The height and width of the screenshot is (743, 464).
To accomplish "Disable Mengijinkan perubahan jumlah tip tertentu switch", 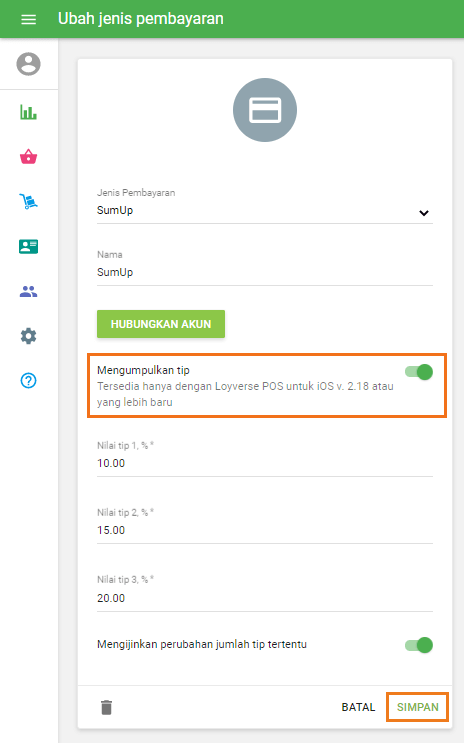I will 419,645.
